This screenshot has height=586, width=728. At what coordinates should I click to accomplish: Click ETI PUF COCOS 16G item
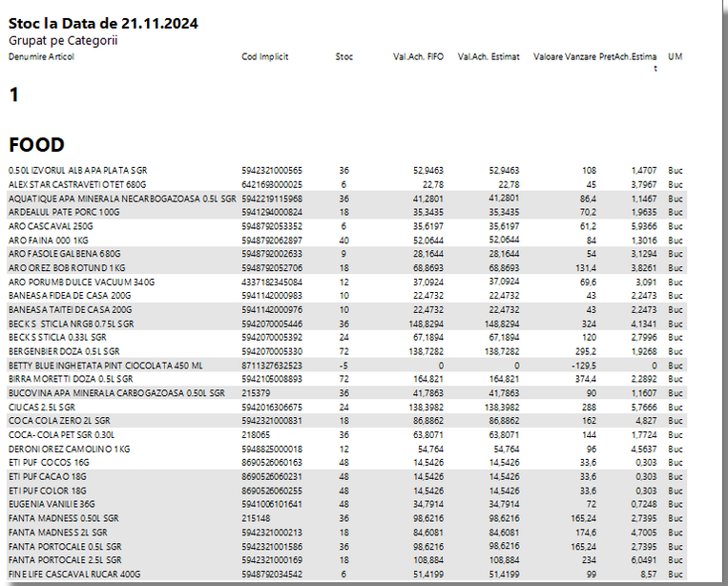click(49, 463)
